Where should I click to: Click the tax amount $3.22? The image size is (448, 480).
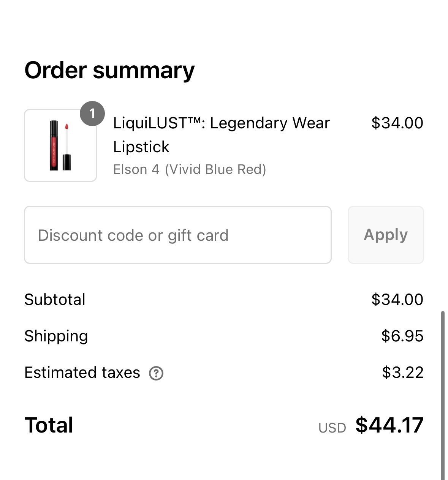point(402,373)
